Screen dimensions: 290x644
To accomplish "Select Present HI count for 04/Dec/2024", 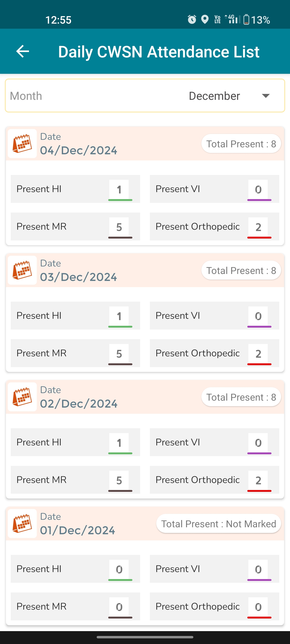I will 119,189.
